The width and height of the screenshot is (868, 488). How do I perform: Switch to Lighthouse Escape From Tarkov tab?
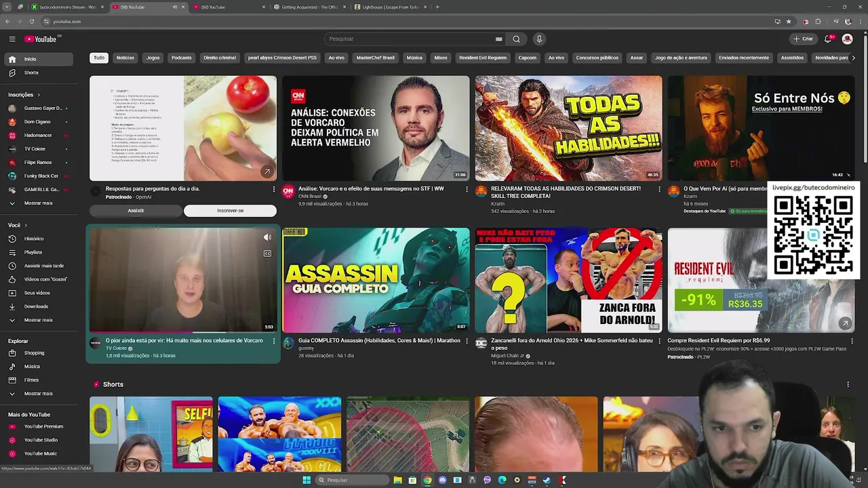[x=391, y=7]
